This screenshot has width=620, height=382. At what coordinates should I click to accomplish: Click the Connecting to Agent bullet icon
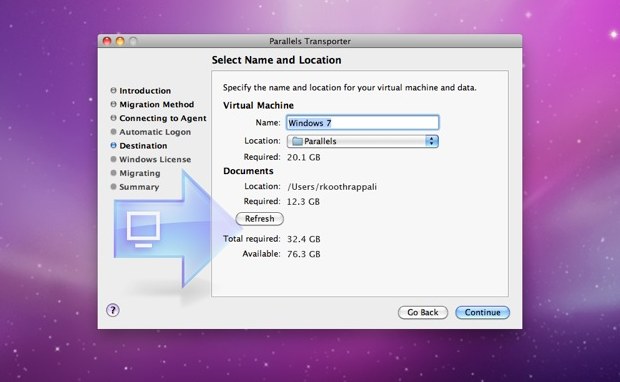113,118
